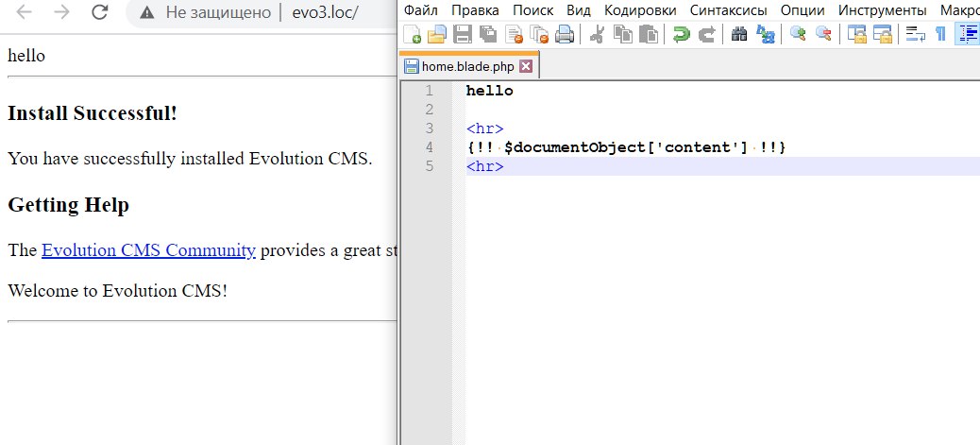
Task: View the not-secure site warning
Action: point(206,12)
